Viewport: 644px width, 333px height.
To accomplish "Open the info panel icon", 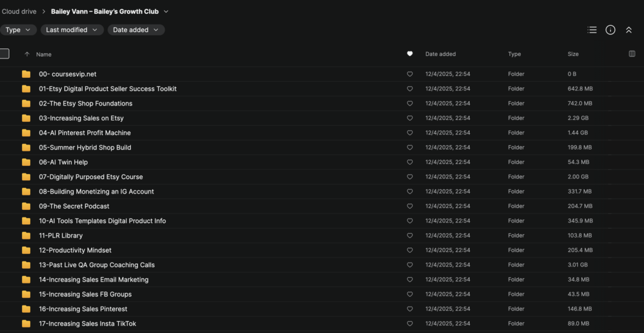I will click(x=610, y=30).
